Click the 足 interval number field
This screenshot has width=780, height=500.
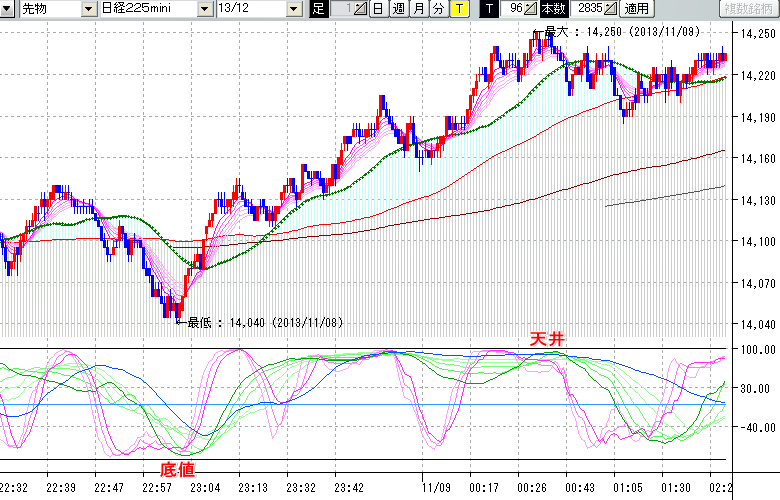342,9
